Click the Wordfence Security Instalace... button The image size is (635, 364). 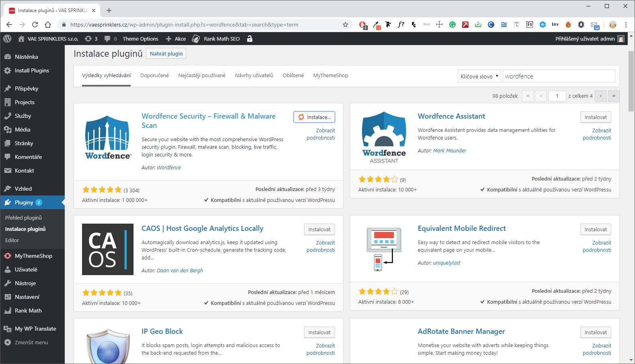pyautogui.click(x=314, y=117)
